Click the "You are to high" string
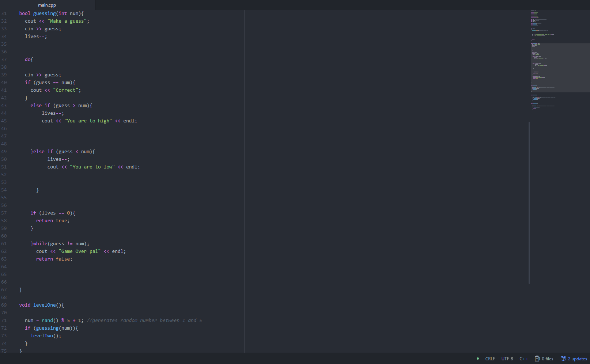590x364 pixels. (x=88, y=121)
